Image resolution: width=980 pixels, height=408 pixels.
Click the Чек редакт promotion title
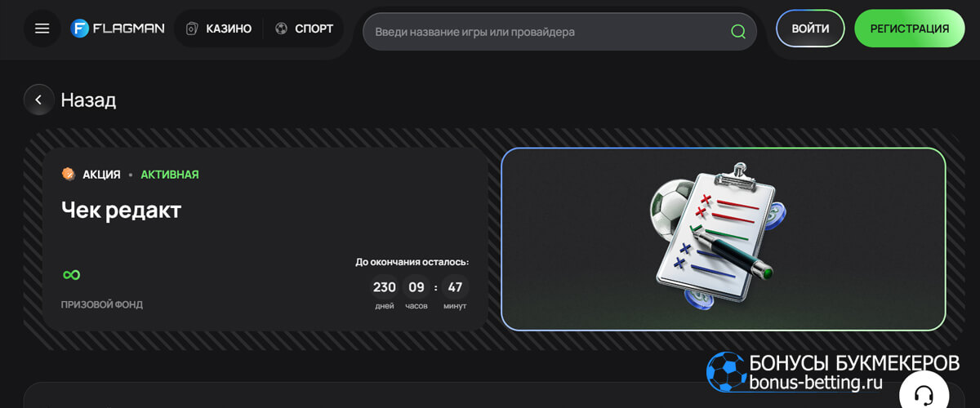tap(121, 210)
